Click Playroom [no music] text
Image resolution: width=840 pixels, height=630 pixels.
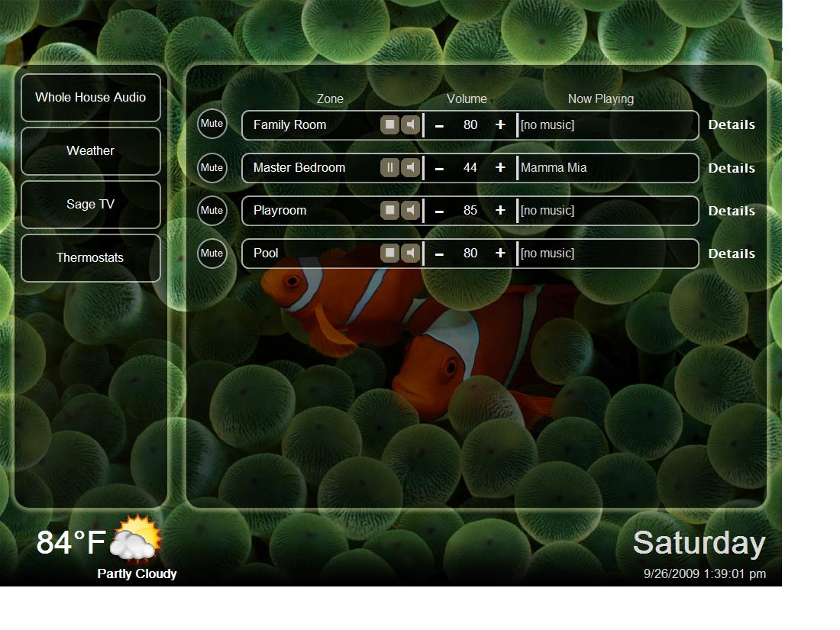(x=548, y=211)
